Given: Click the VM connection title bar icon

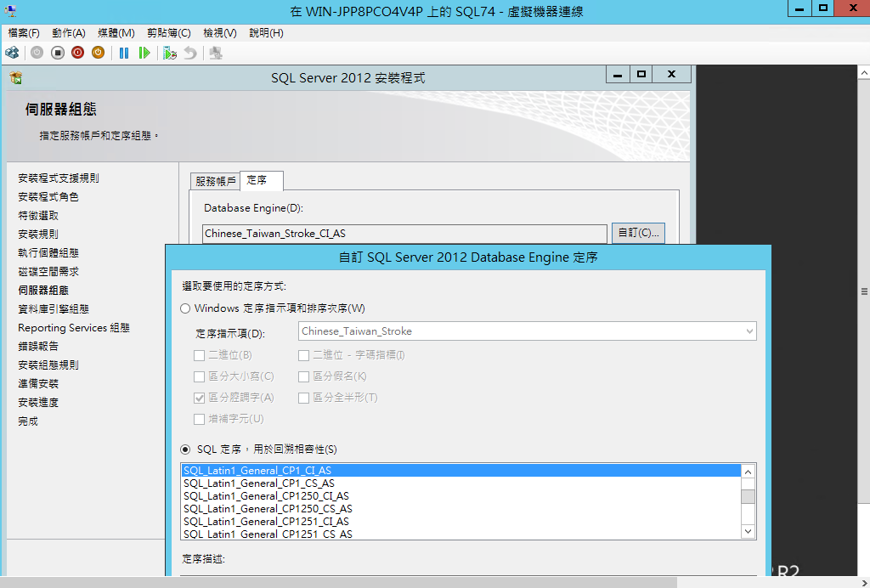Looking at the screenshot, I should click(x=10, y=11).
